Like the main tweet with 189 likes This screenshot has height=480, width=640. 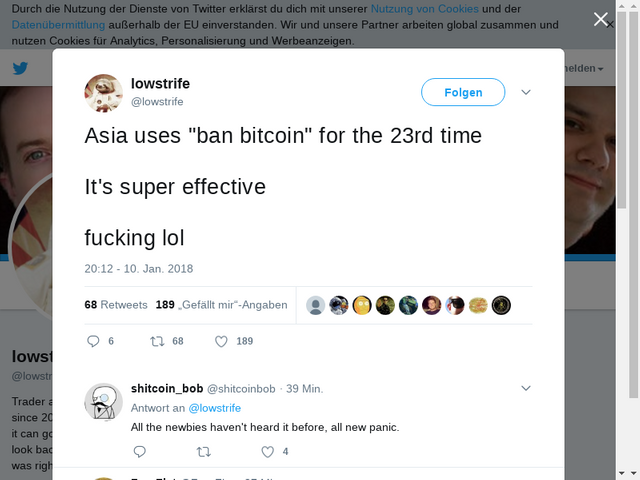point(221,341)
